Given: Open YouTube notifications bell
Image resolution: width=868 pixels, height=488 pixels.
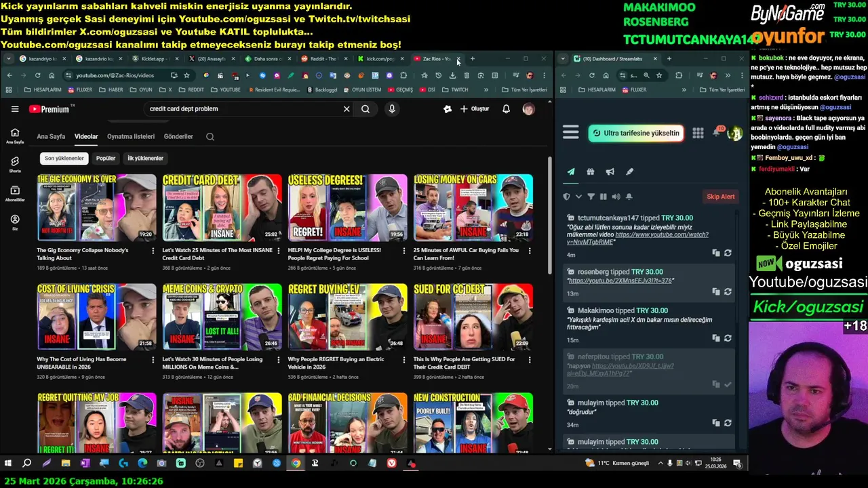Looking at the screenshot, I should click(x=506, y=108).
